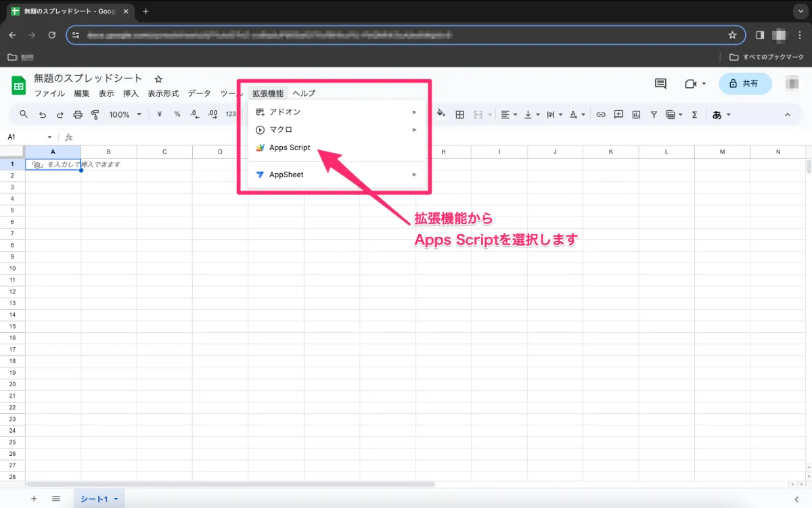Open the シート1 tab dropdown arrow
The image size is (812, 508).
(116, 499)
